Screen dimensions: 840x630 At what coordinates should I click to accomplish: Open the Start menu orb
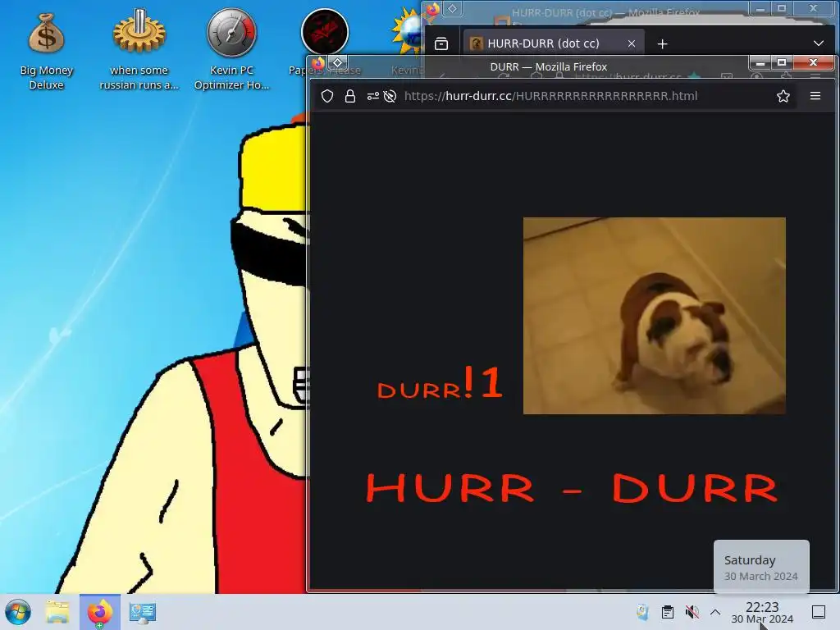tap(18, 612)
